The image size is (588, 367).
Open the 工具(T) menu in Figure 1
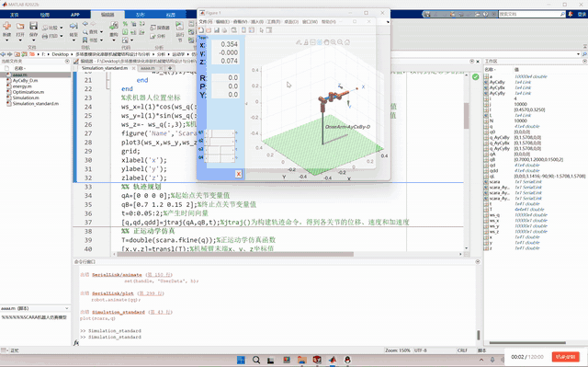coord(274,22)
